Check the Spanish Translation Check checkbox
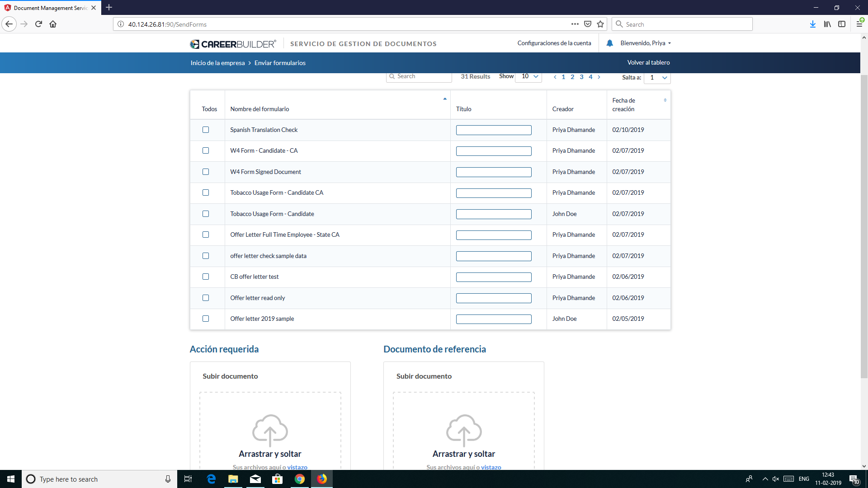Image resolution: width=868 pixels, height=488 pixels. [x=206, y=130]
